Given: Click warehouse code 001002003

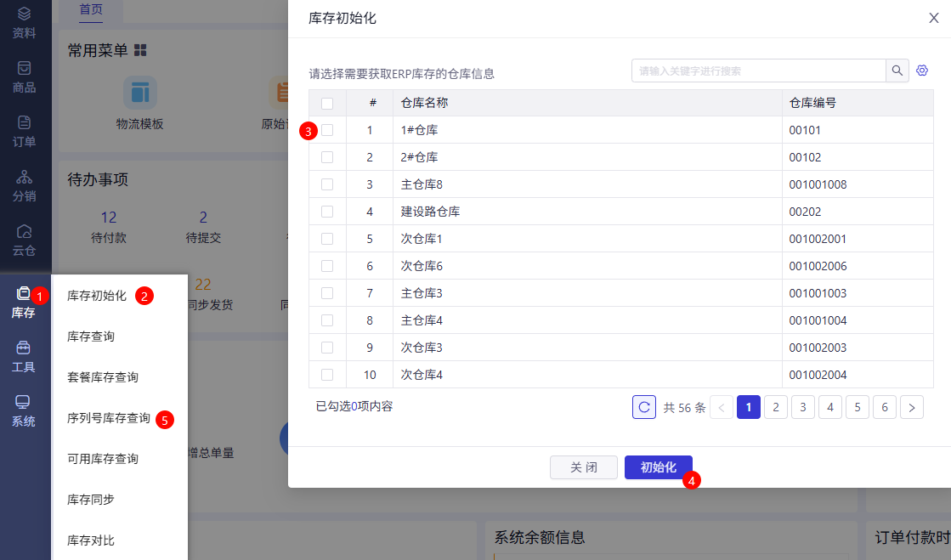Looking at the screenshot, I should [x=818, y=348].
